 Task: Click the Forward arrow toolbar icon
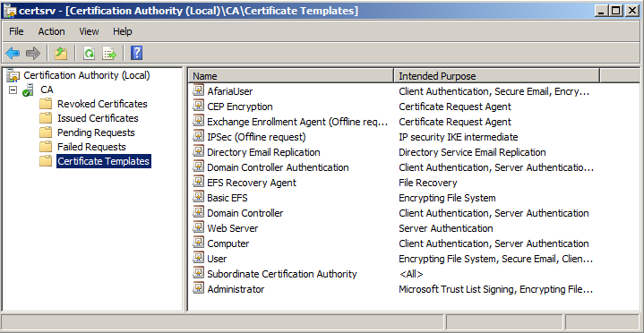[33, 53]
